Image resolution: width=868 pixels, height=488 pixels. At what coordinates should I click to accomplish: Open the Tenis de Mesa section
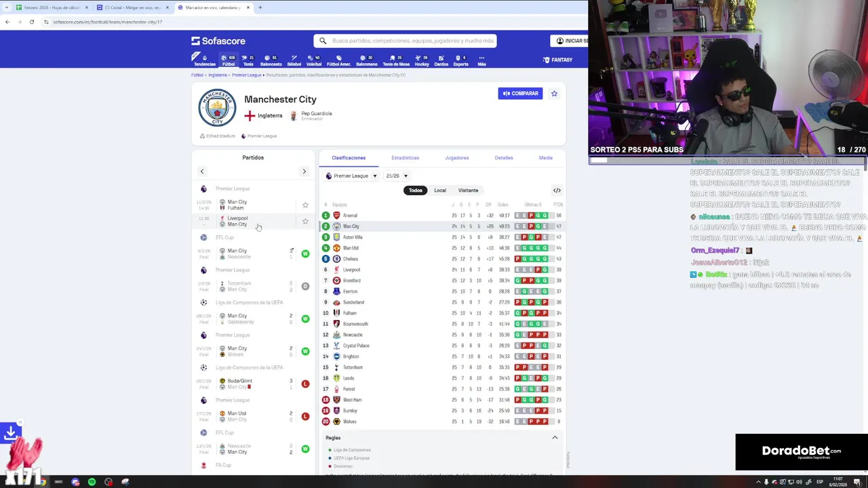[396, 60]
